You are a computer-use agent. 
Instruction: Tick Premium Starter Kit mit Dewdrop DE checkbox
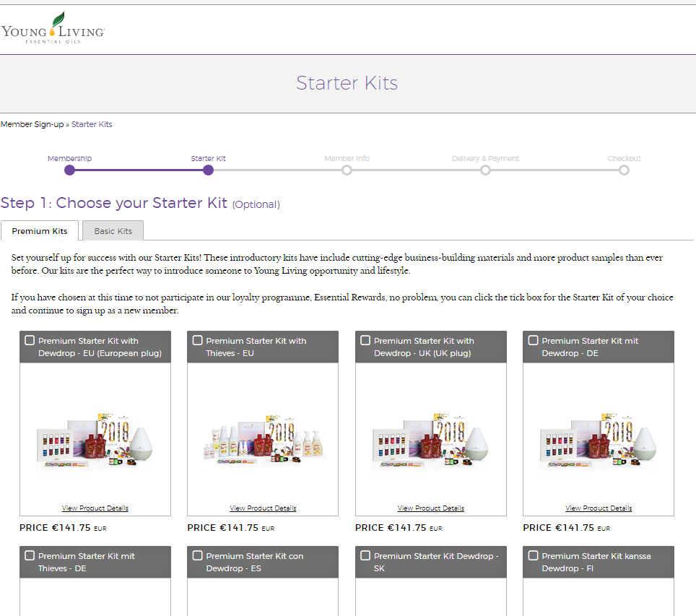tap(533, 340)
